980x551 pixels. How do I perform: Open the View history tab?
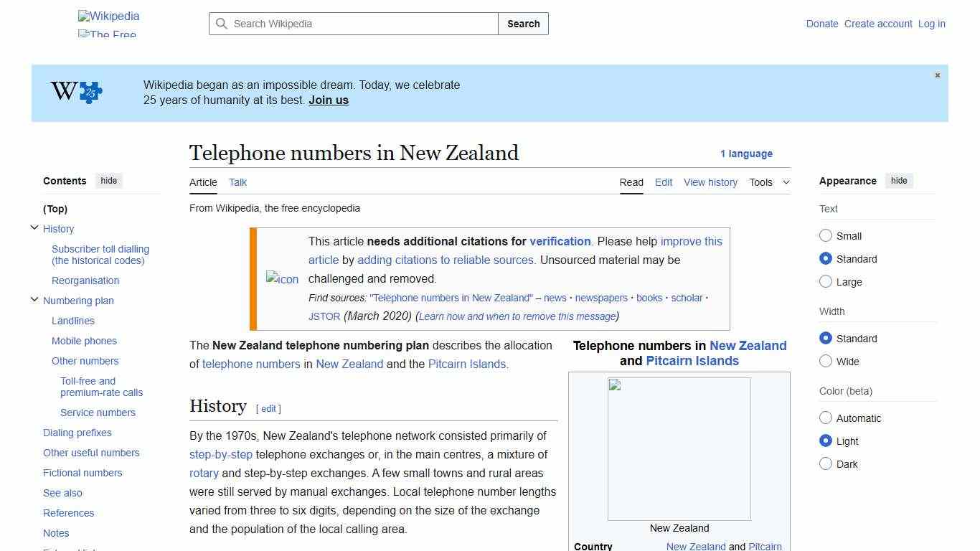tap(710, 182)
